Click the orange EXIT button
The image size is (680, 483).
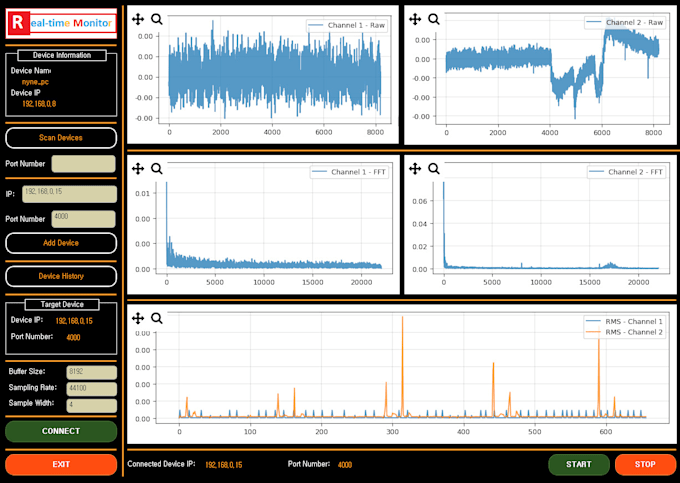pos(61,464)
